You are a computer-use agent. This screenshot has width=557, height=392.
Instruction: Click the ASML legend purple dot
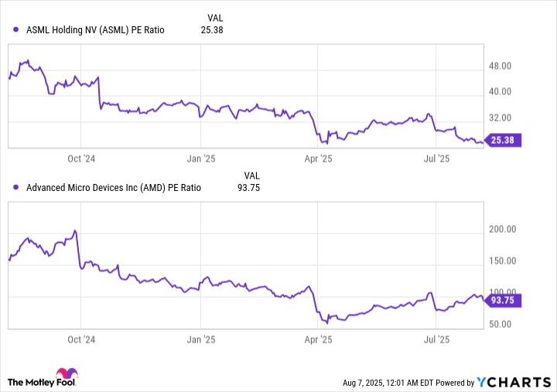click(16, 30)
